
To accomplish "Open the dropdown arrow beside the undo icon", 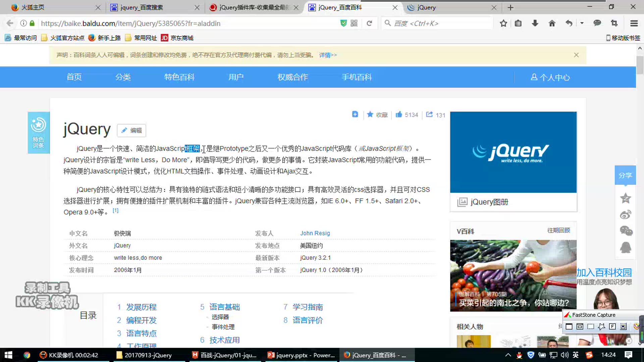I will [x=582, y=23].
